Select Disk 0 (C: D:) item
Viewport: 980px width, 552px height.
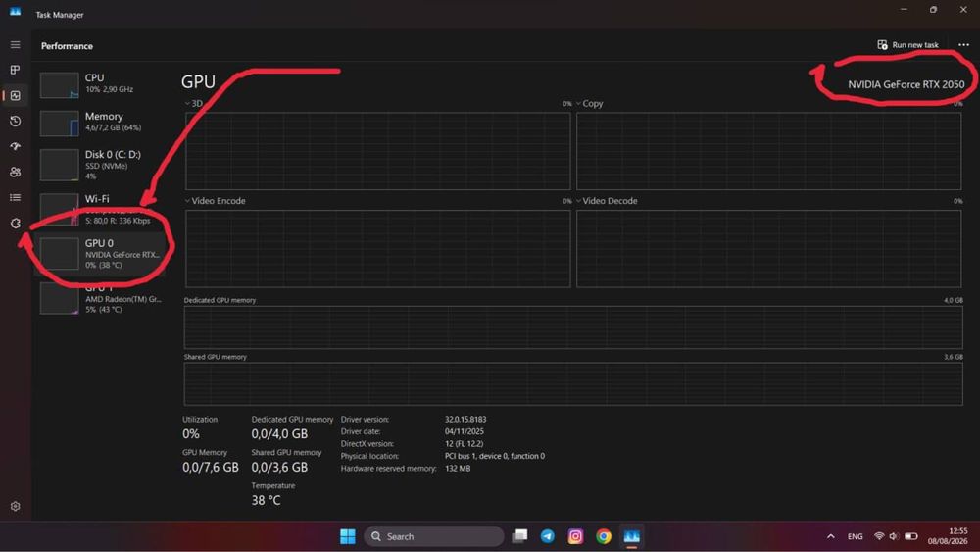tap(101, 165)
